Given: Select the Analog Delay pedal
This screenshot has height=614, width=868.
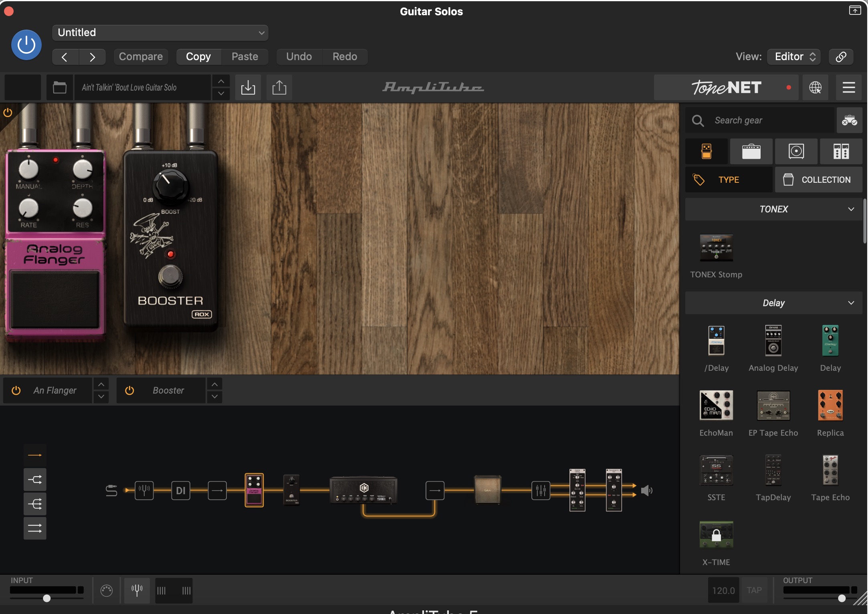Looking at the screenshot, I should [x=773, y=340].
